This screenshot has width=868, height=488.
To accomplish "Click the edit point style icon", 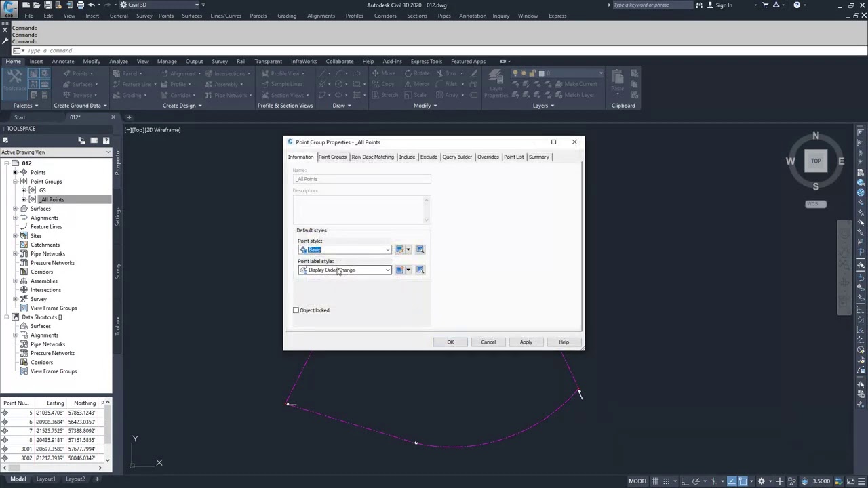I will pyautogui.click(x=399, y=249).
